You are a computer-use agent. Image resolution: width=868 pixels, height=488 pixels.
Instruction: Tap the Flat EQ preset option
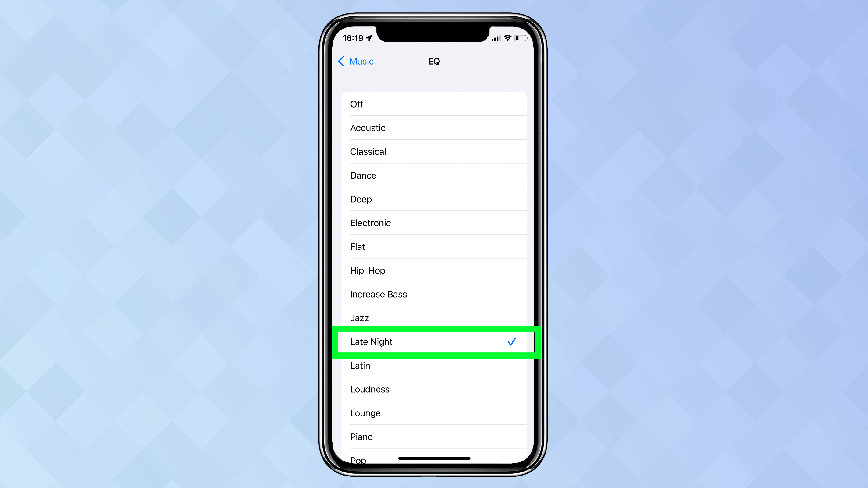coord(434,246)
